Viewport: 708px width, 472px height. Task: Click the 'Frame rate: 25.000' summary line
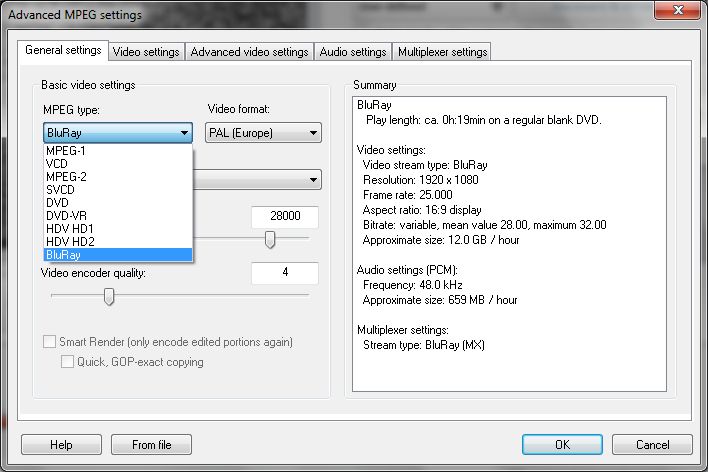408,195
